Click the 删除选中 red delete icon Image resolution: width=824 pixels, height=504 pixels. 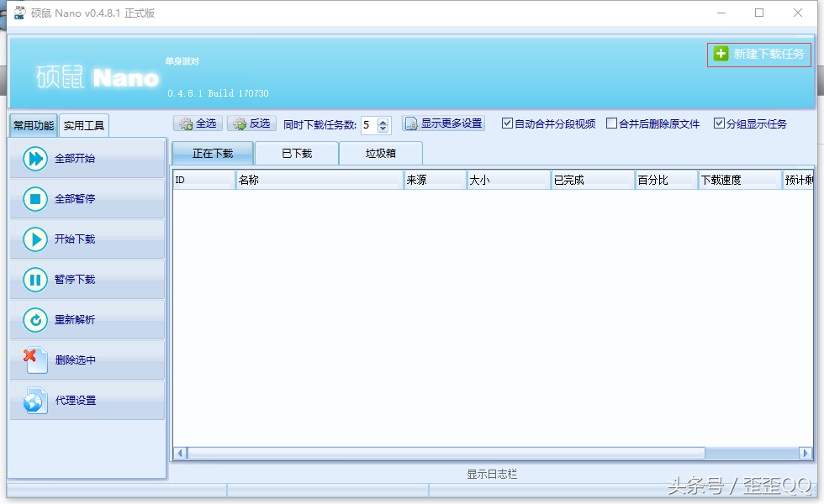[x=34, y=360]
